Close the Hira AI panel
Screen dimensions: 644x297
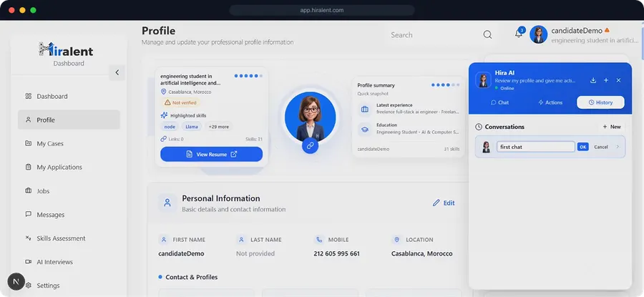[x=618, y=80]
